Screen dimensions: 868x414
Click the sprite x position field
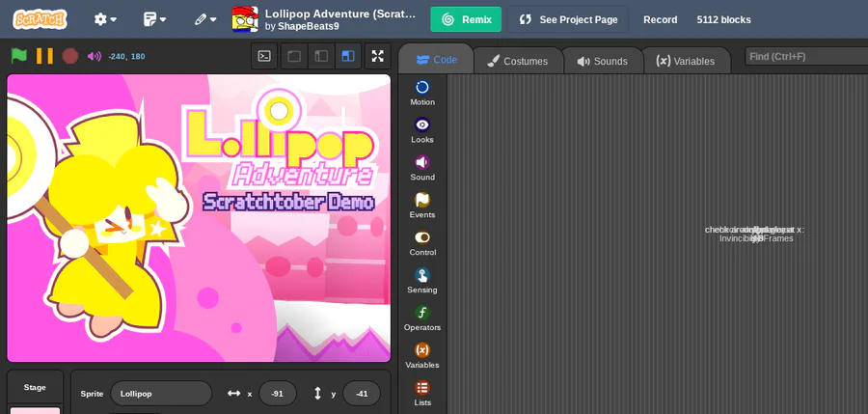(278, 394)
